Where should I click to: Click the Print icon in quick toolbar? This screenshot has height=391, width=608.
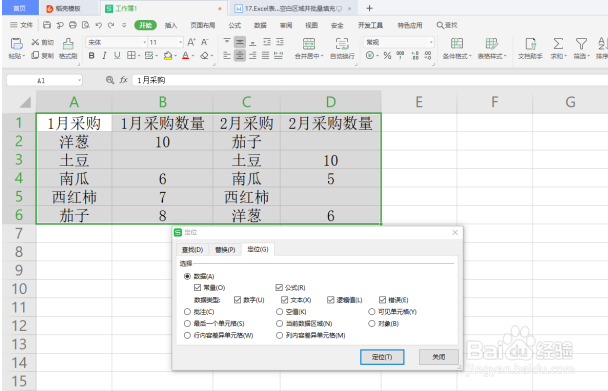point(73,25)
